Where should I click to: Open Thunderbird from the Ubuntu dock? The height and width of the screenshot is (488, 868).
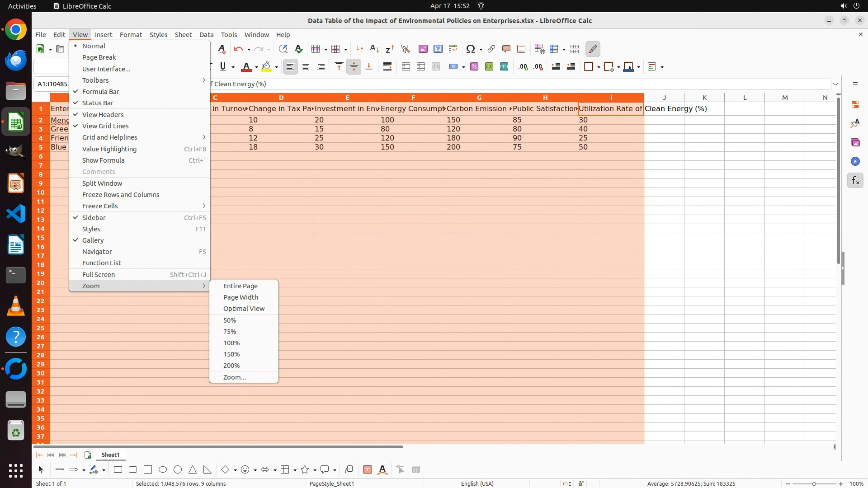pos(16,61)
